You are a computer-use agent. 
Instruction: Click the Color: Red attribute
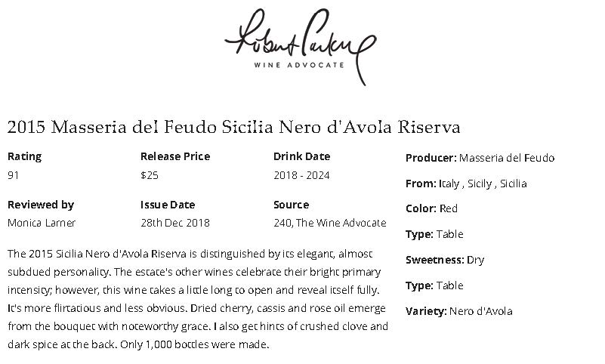point(431,208)
